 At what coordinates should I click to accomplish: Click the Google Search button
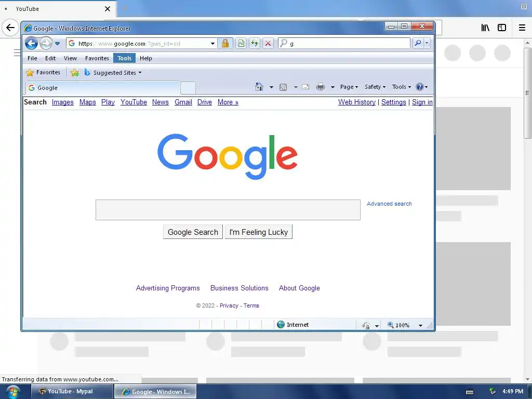tap(193, 232)
